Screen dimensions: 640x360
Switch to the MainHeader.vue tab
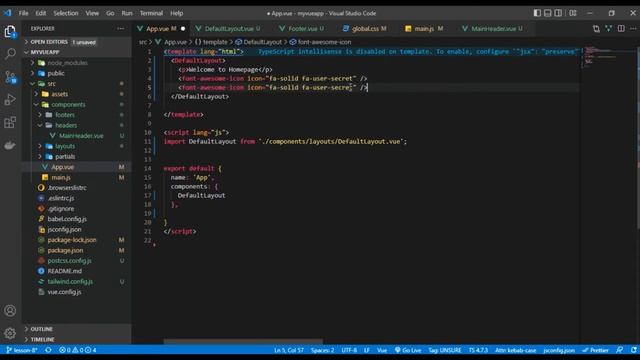[x=493, y=29]
